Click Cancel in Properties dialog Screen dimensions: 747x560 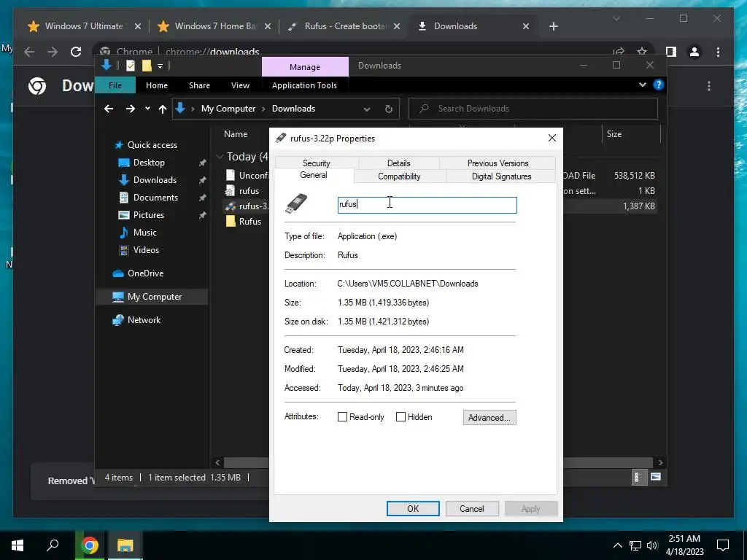472,508
